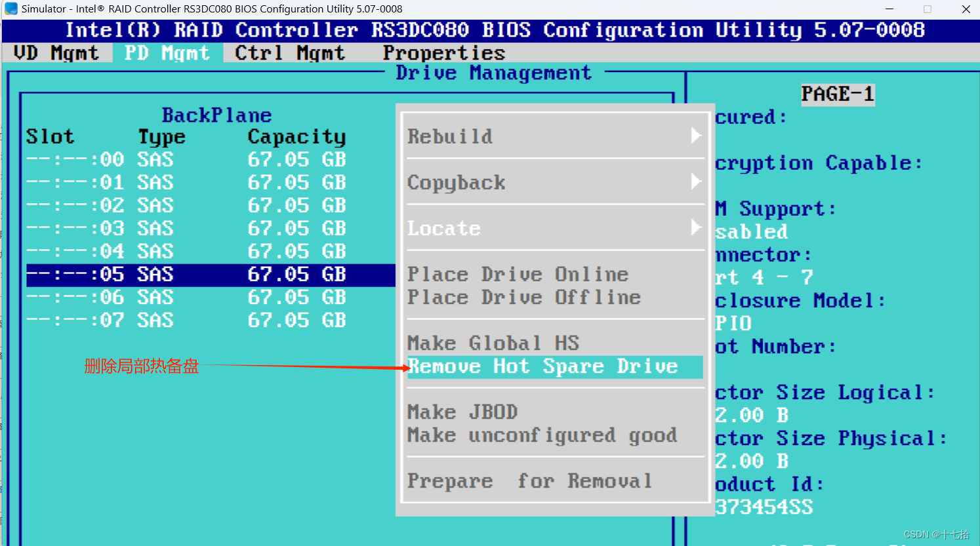Switch to the PD Mgmt tab
Viewport: 980px width, 546px height.
click(x=167, y=53)
